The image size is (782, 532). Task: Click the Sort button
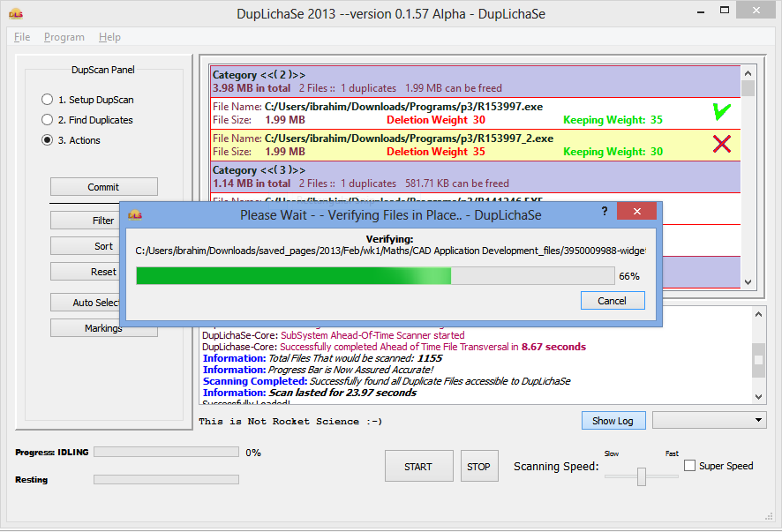coord(86,246)
